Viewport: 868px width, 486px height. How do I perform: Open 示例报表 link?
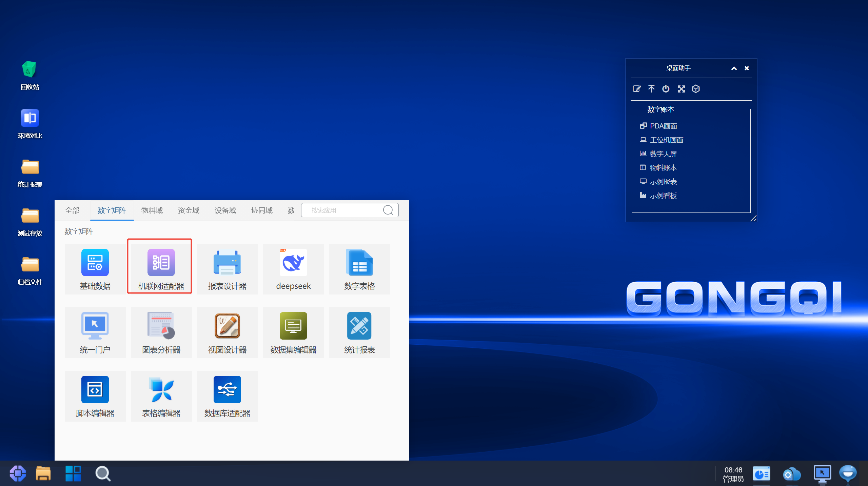coord(658,182)
